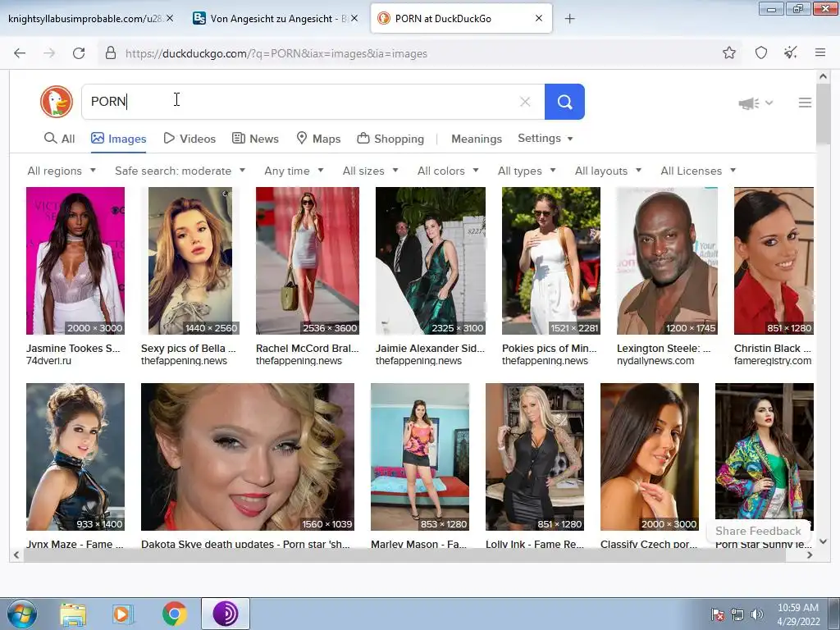Click the Jasmine Tookes result title

(x=73, y=348)
